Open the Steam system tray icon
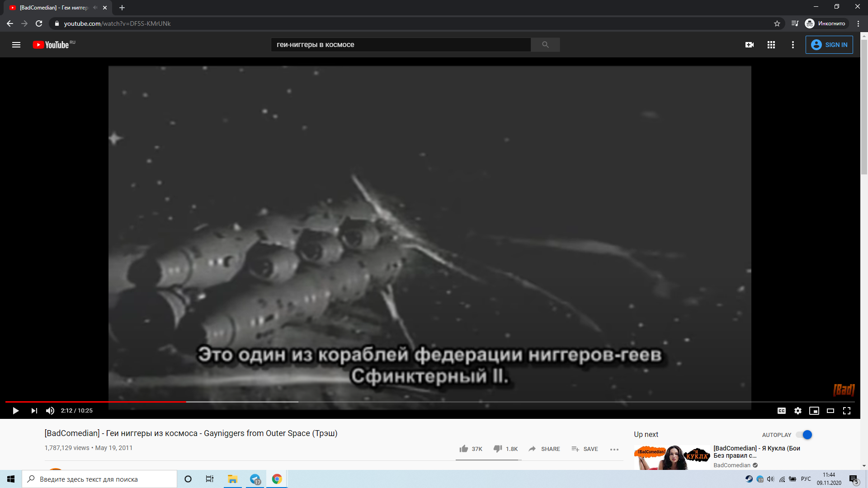 click(749, 479)
